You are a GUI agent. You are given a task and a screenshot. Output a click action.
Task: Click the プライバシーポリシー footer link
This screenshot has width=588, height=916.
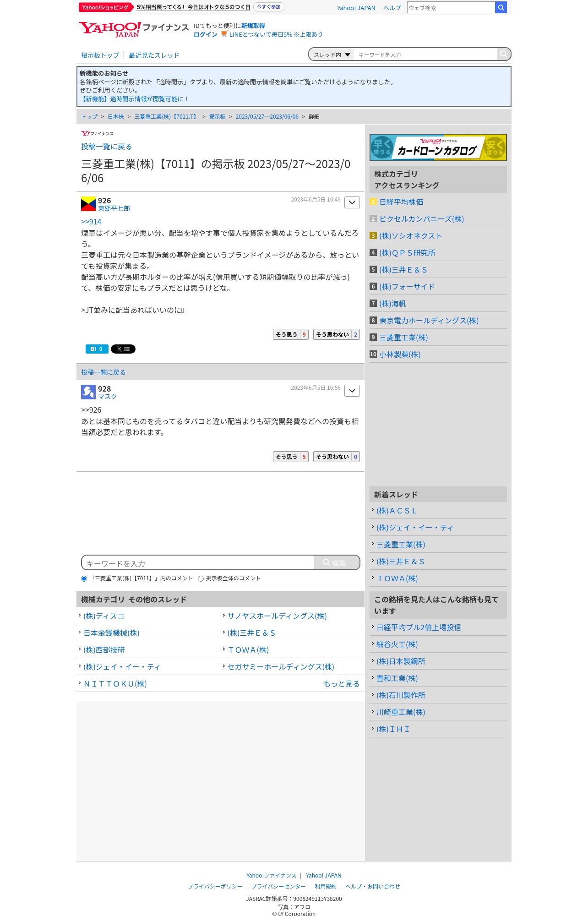point(215,886)
